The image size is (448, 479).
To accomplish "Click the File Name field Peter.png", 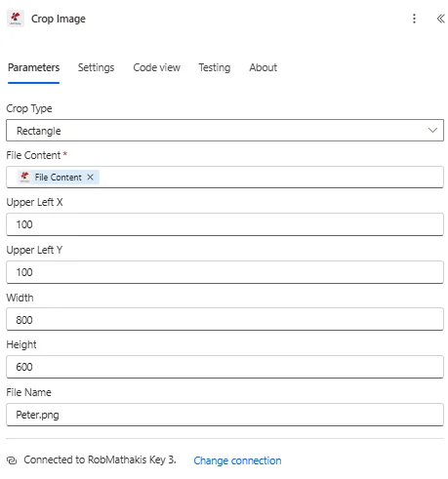I will pos(224,415).
